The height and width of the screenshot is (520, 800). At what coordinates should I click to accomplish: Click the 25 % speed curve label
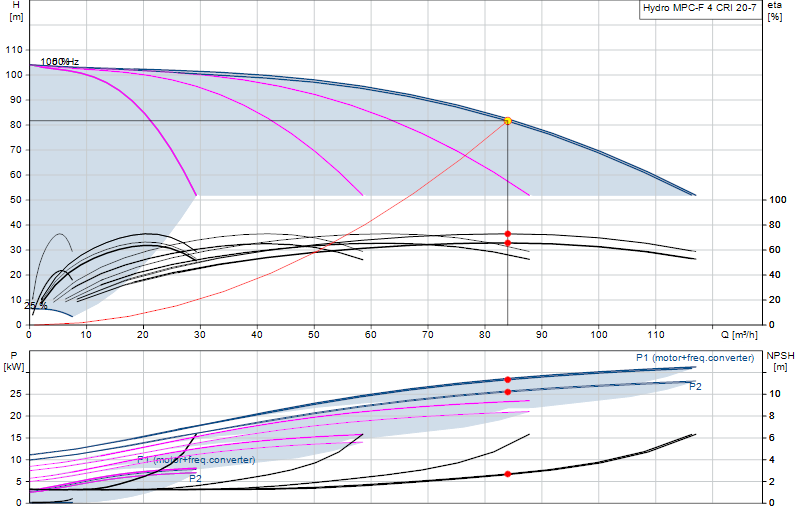[x=36, y=306]
